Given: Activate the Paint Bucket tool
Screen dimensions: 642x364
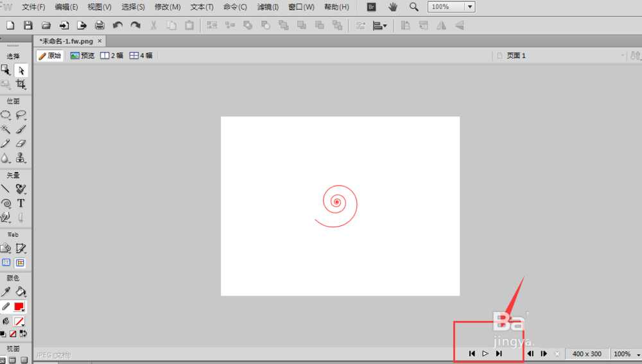Looking at the screenshot, I should coord(21,292).
